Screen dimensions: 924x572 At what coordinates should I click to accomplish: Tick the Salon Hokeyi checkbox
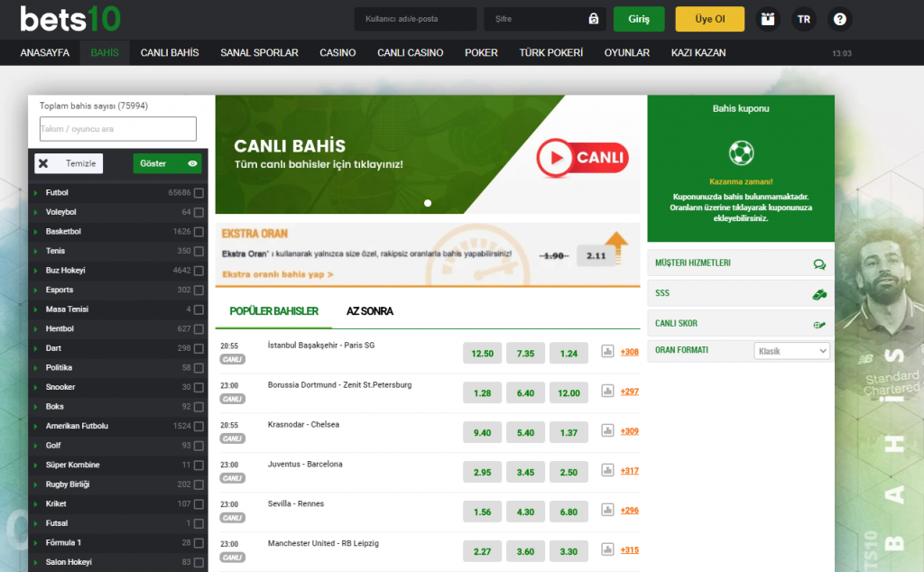pos(199,562)
